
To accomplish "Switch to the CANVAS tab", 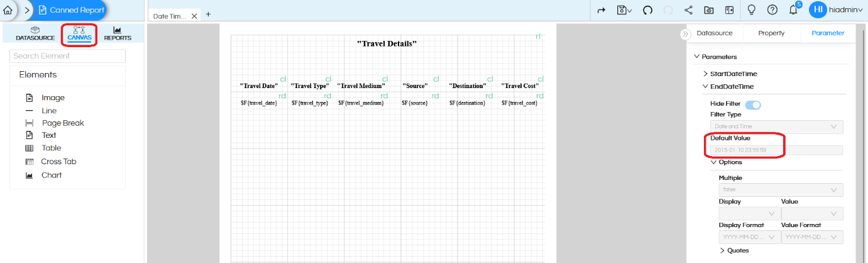I will [x=79, y=34].
